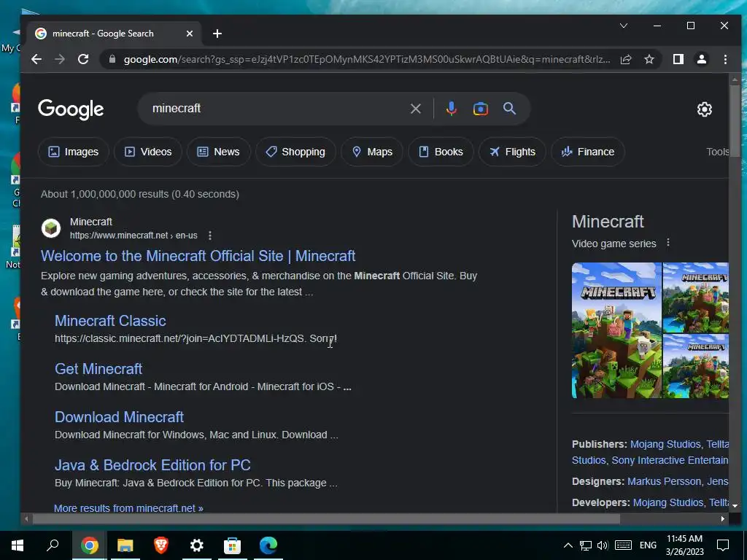Switch to Finance results
This screenshot has height=560, width=747.
(x=588, y=152)
